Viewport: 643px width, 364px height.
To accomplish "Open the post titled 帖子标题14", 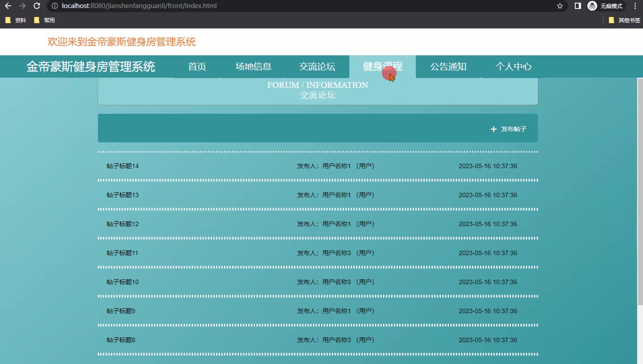I will (x=123, y=166).
